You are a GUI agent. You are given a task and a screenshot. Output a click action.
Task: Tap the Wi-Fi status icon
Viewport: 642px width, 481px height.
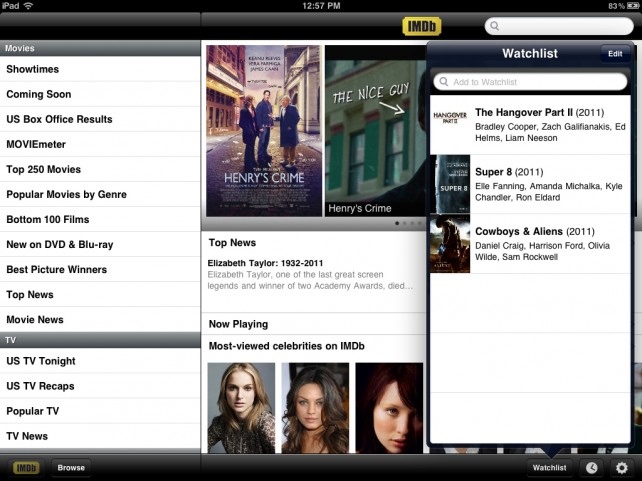[x=28, y=6]
